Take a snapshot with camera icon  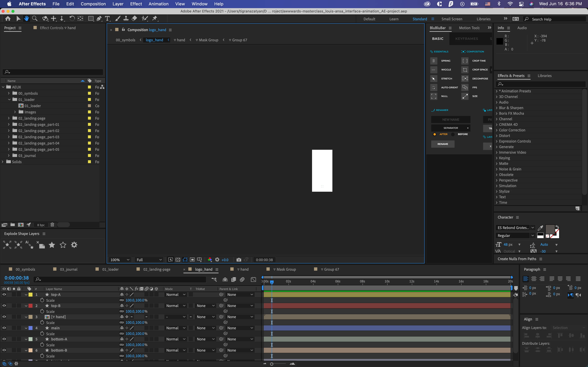pyautogui.click(x=239, y=260)
